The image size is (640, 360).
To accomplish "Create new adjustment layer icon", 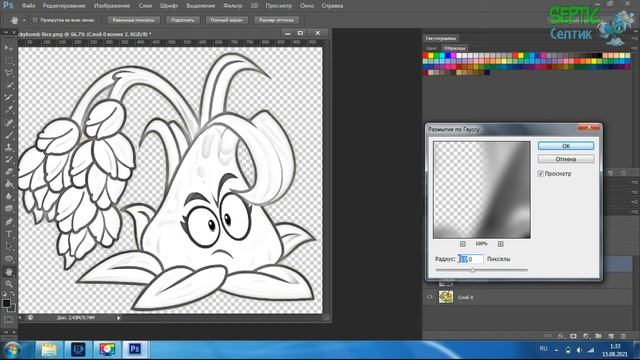I will click(x=586, y=336).
